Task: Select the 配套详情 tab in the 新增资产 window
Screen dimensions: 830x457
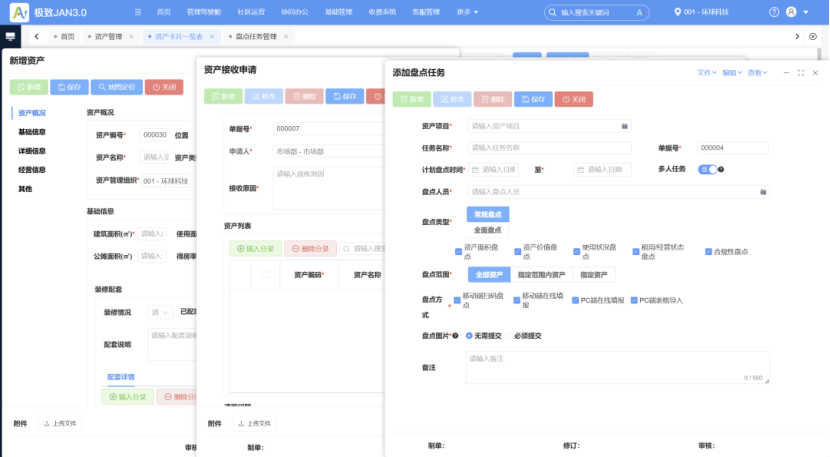Action: pyautogui.click(x=121, y=377)
